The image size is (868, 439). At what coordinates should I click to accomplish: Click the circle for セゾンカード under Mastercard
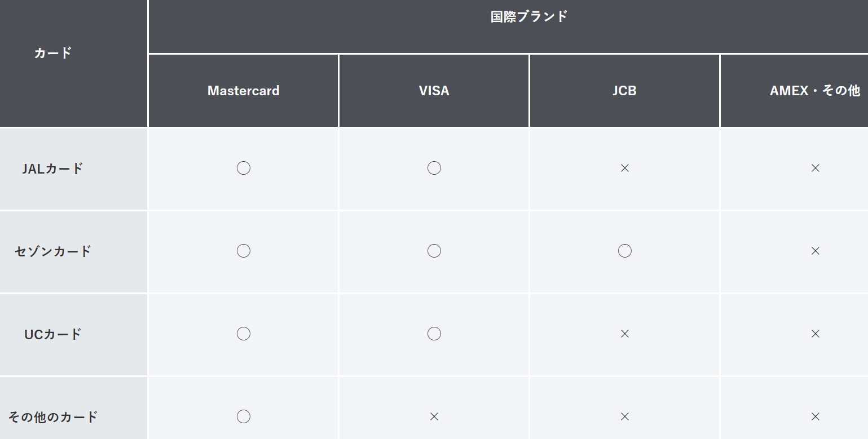click(x=243, y=251)
